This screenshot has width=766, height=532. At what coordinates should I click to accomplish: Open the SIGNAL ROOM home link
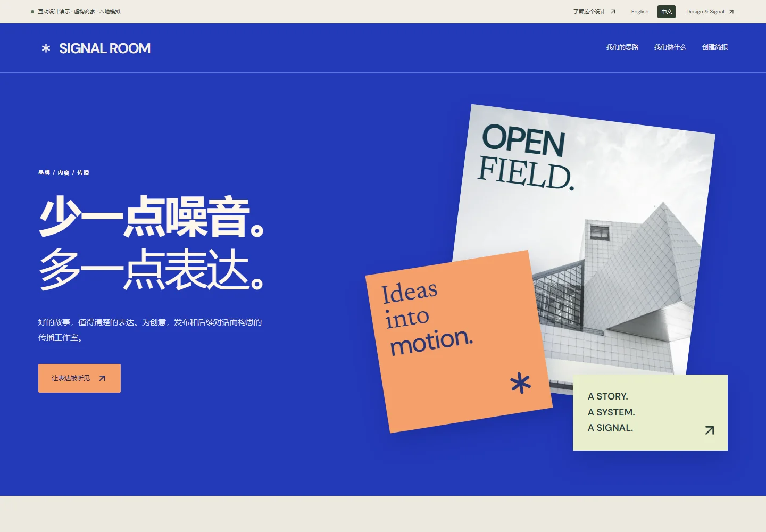point(96,48)
